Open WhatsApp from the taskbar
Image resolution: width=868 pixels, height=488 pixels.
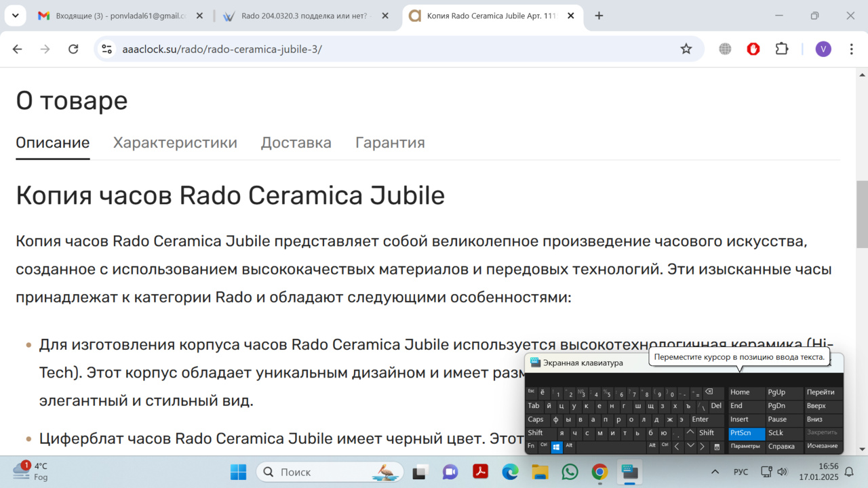(x=570, y=472)
